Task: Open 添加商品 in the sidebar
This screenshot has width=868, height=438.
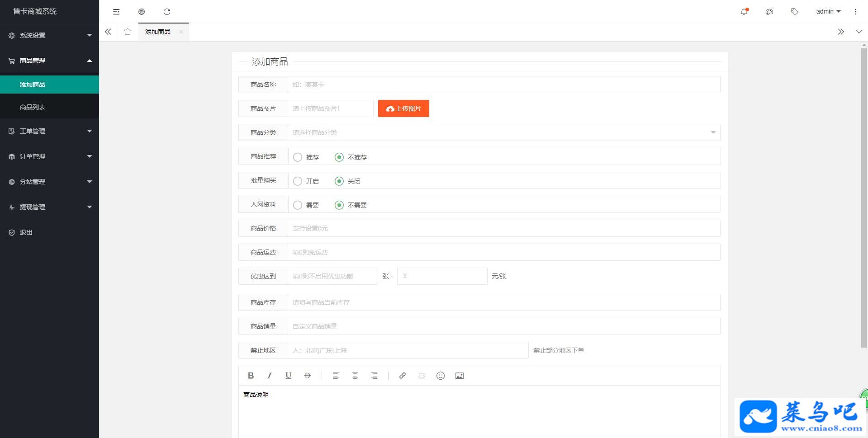Action: (49, 85)
